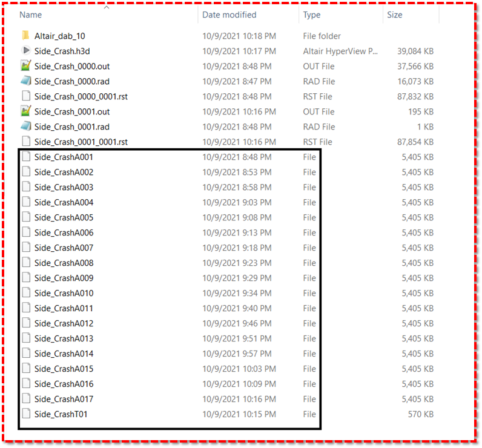Toggle the sort direction arrow above Name

point(107,7)
